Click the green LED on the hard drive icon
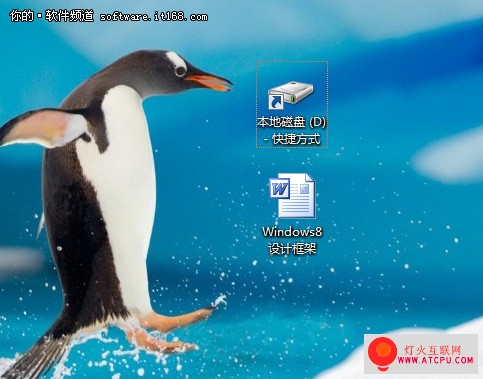483x379 pixels. 293,99
